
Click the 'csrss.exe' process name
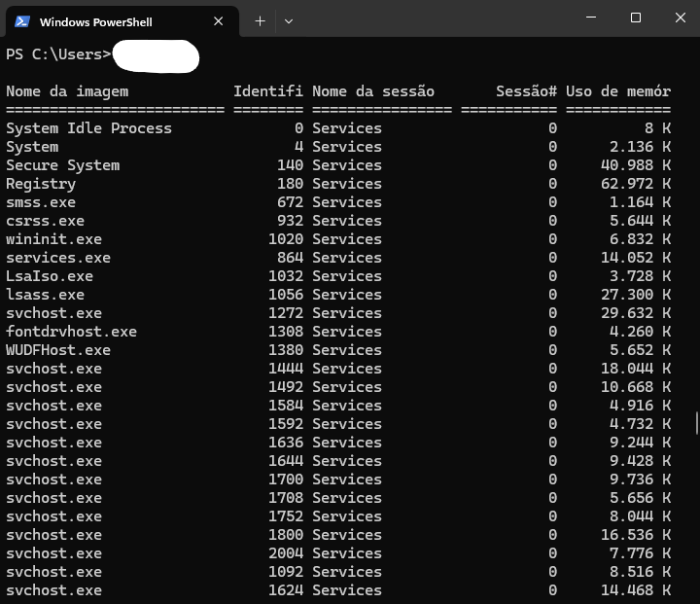tap(45, 221)
